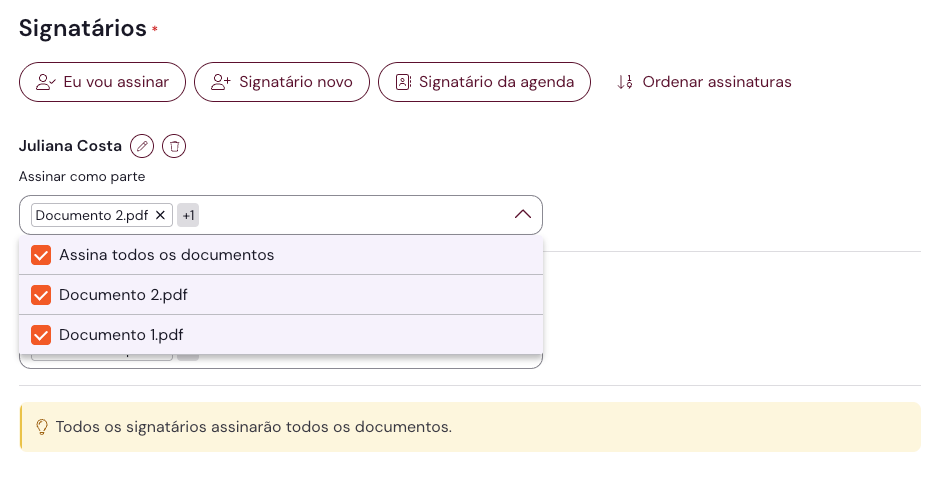Collapse the document dropdown using the chevron
Screen dimensions: 939x477
(x=522, y=214)
